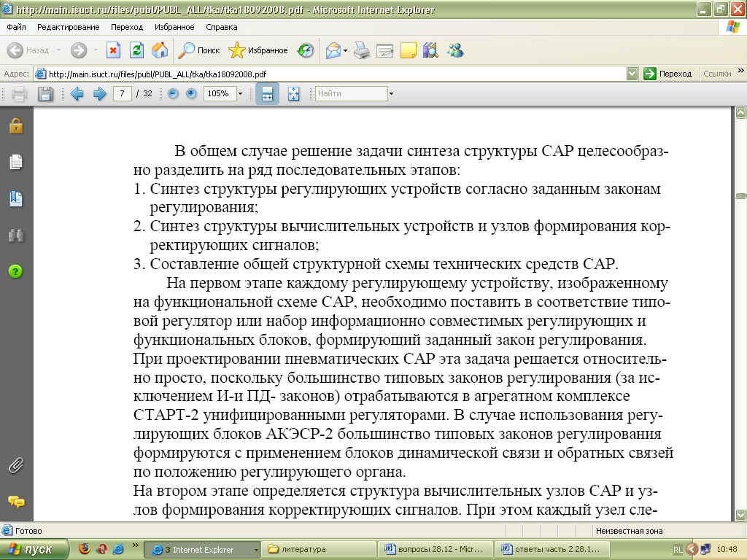
Task: Open the Pages thumbnails panel icon
Action: pyautogui.click(x=16, y=162)
